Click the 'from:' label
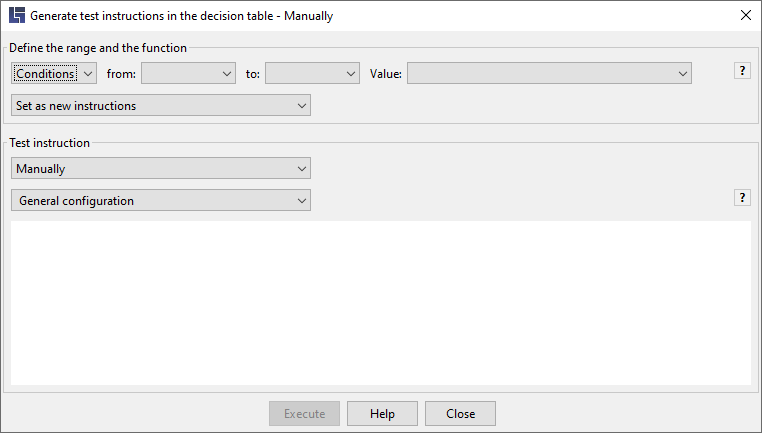The width and height of the screenshot is (762, 433). tap(121, 74)
